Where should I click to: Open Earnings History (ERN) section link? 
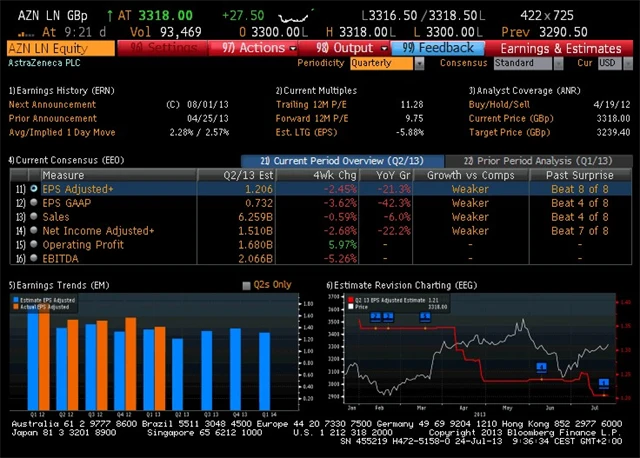tap(60, 90)
